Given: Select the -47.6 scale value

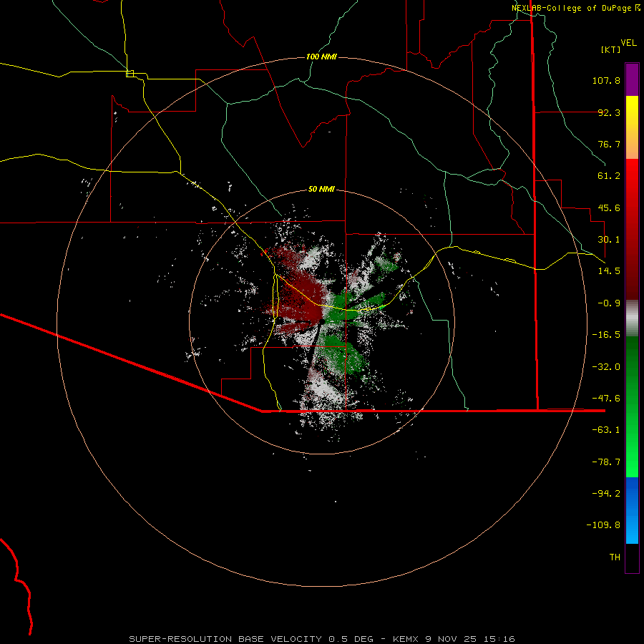Looking at the screenshot, I should point(606,399).
